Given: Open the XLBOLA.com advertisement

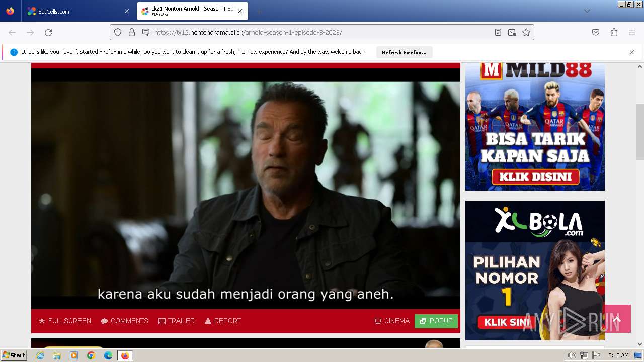Looking at the screenshot, I should coord(535,270).
